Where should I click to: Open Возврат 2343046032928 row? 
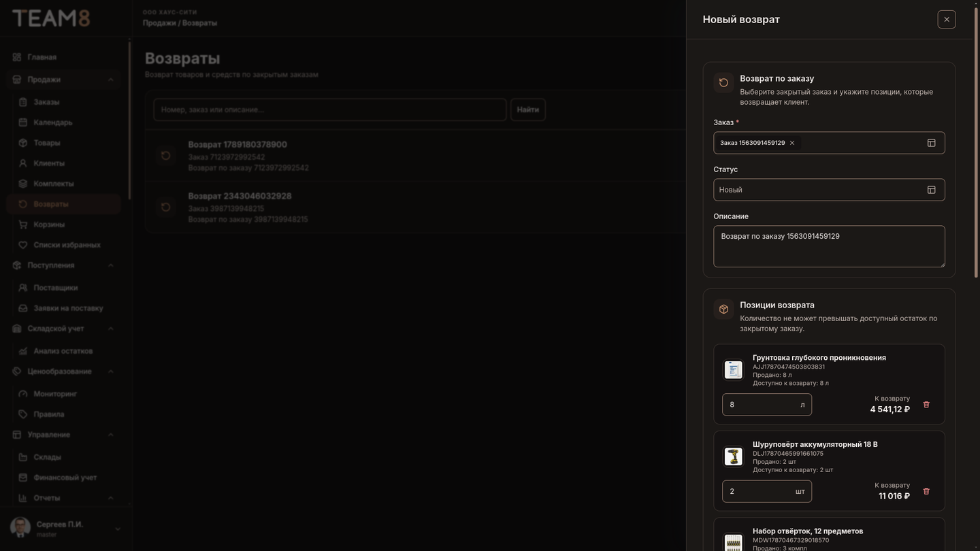point(415,207)
